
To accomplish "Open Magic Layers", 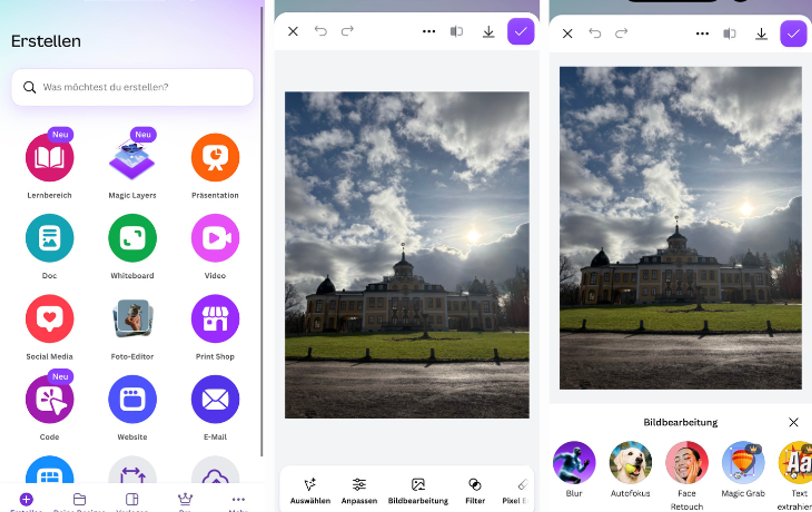I will click(132, 157).
